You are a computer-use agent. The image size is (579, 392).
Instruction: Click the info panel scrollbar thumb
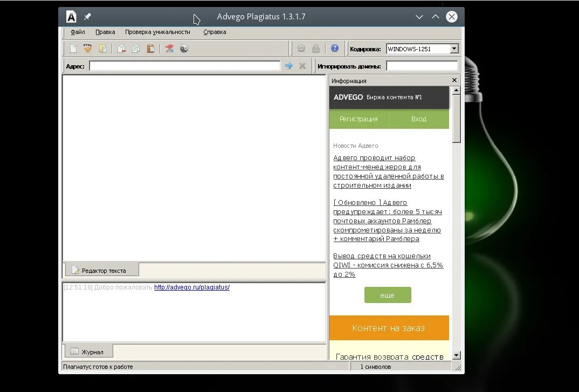pos(457,119)
